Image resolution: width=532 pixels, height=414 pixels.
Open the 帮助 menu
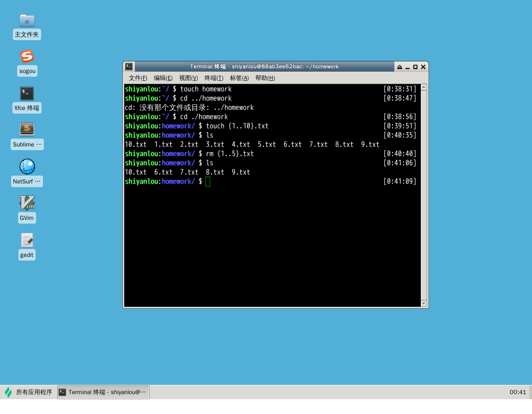(x=265, y=78)
